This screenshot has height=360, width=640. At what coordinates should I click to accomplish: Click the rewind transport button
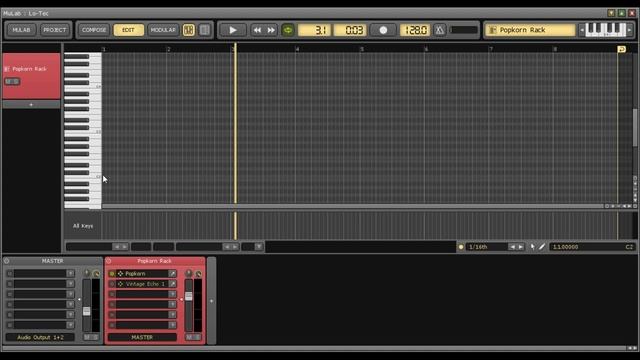click(257, 30)
